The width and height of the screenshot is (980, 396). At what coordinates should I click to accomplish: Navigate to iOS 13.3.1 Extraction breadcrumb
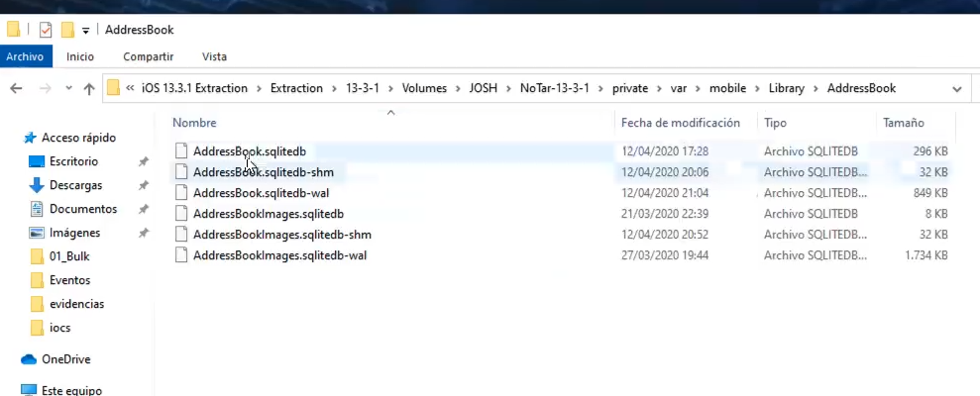(x=194, y=88)
